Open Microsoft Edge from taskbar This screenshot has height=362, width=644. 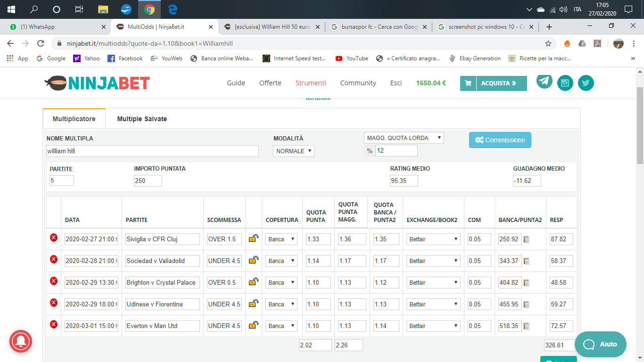[173, 9]
